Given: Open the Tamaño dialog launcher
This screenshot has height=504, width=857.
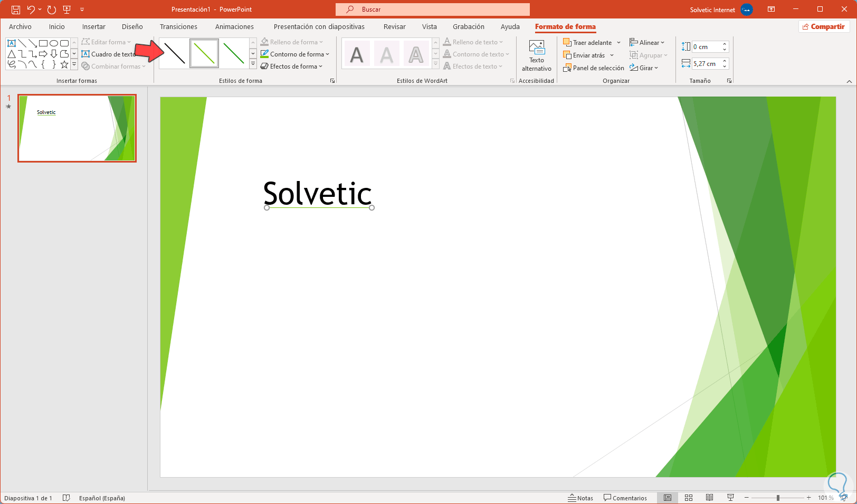Looking at the screenshot, I should point(729,81).
